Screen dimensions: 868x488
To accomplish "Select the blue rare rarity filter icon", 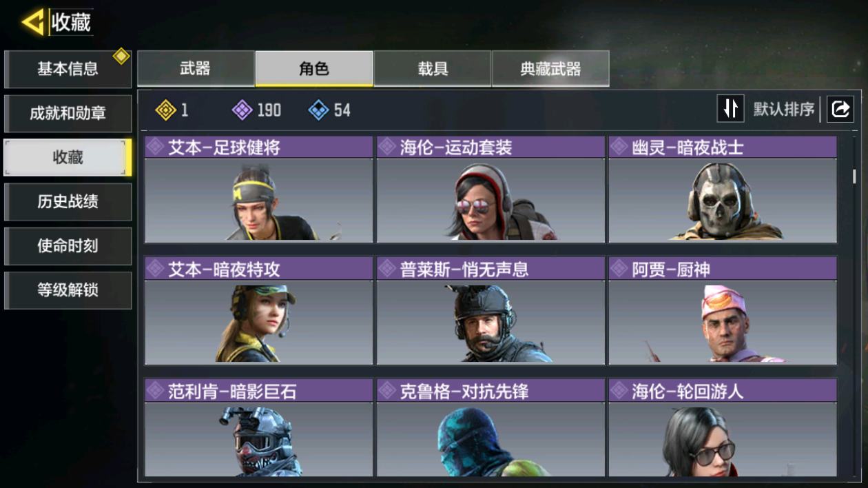I will [318, 110].
